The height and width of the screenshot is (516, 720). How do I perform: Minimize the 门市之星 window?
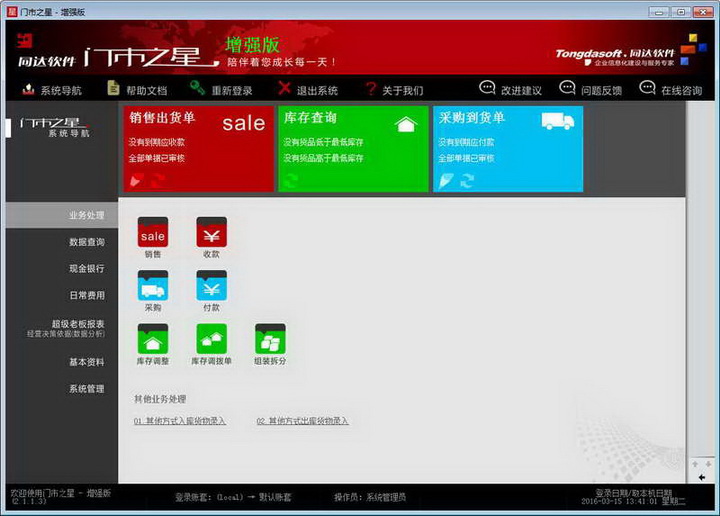click(659, 12)
